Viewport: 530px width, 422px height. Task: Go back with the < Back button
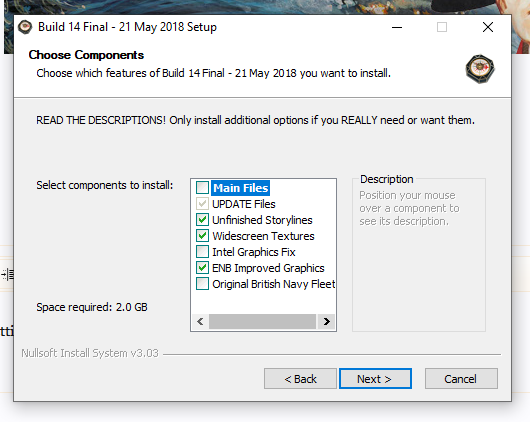tap(300, 379)
